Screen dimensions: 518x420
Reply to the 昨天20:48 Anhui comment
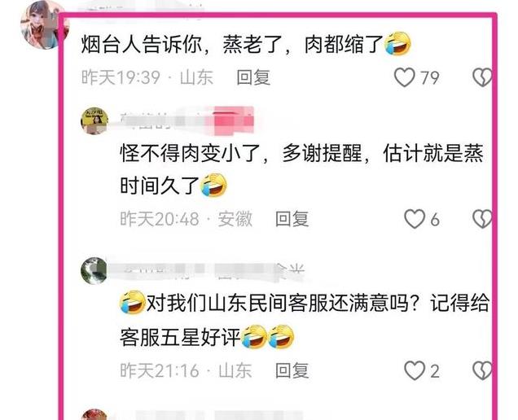tap(292, 219)
